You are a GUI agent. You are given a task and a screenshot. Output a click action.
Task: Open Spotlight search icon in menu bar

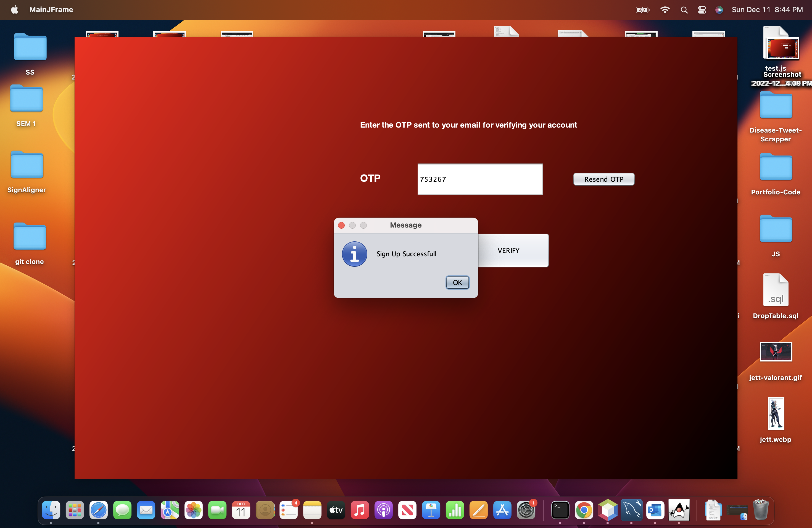pyautogui.click(x=684, y=10)
